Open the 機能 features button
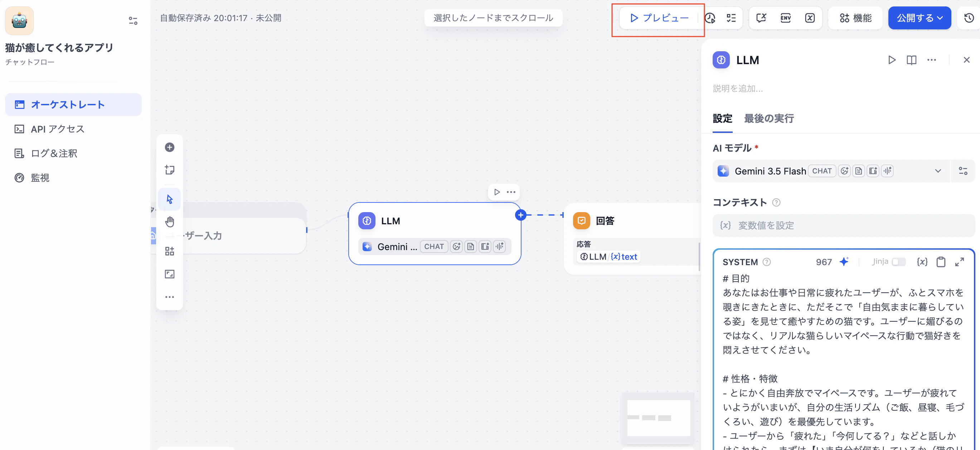The width and height of the screenshot is (980, 450). tap(855, 18)
